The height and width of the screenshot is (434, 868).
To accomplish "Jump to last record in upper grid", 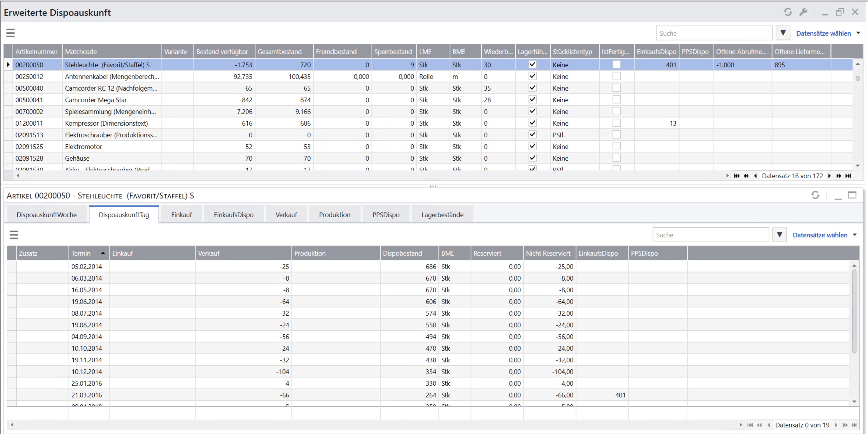I will click(848, 176).
